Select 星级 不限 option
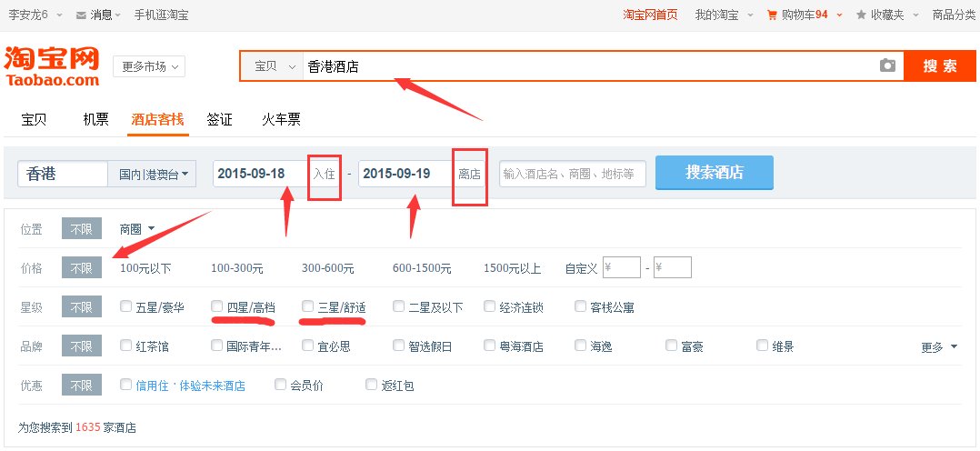The width and height of the screenshot is (980, 451). 81,307
